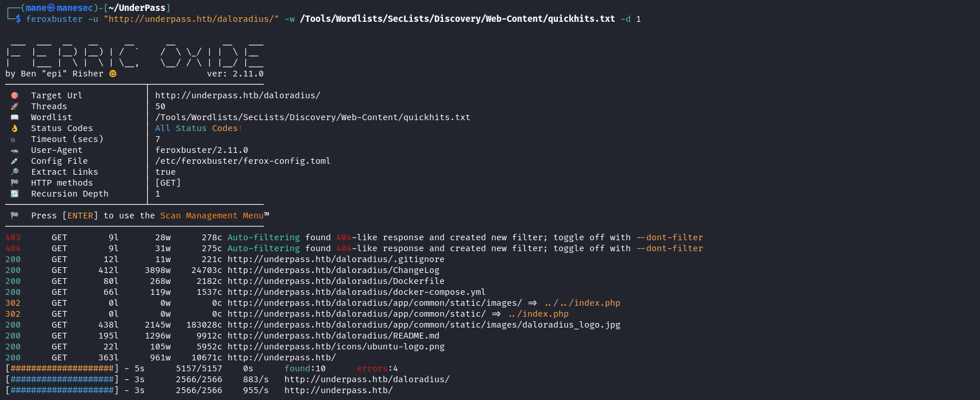Click the OK hand icon beside Status Codes

14,128
